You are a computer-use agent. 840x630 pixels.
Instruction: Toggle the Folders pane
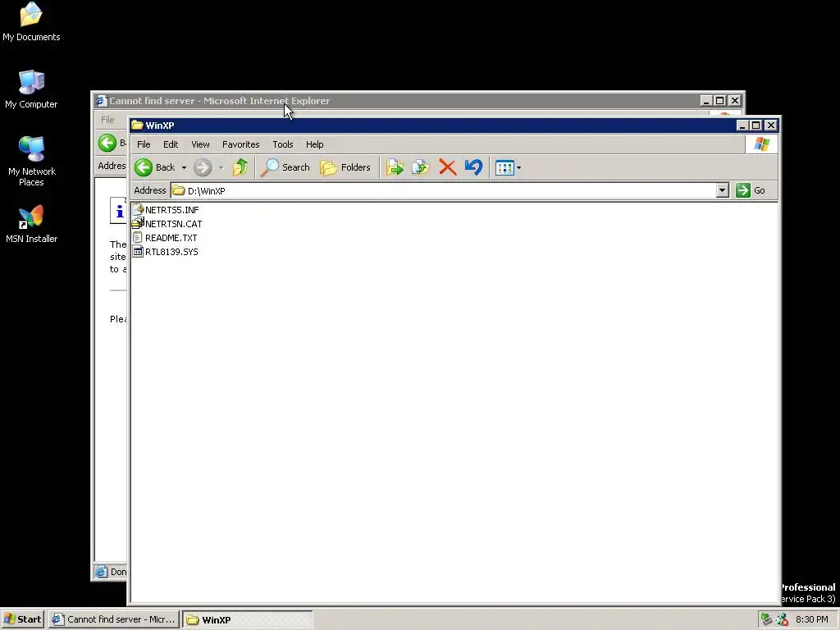tap(345, 167)
